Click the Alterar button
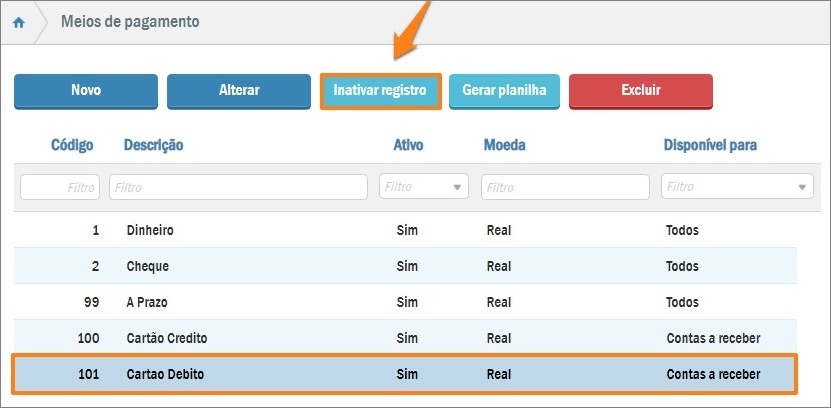This screenshot has width=831, height=408. [x=239, y=90]
